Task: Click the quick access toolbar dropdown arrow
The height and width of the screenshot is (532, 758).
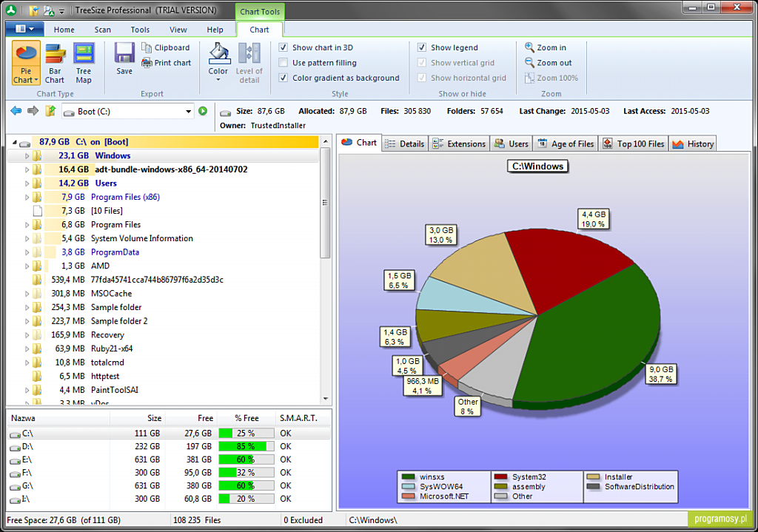Action: [x=62, y=10]
